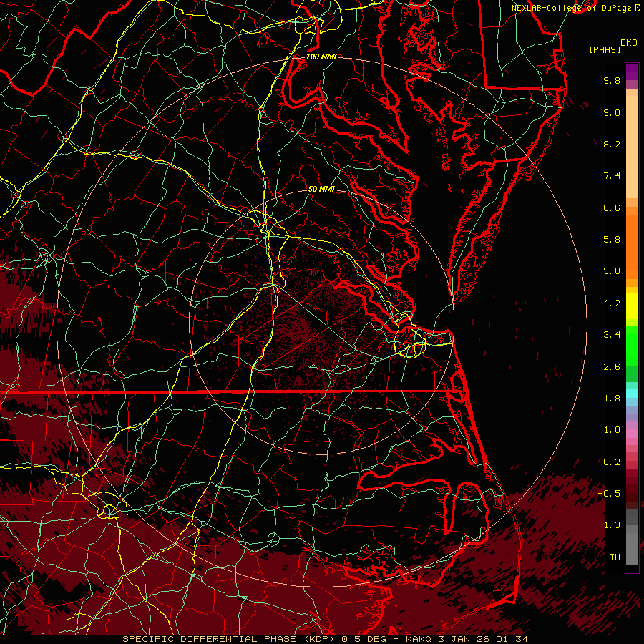The height and width of the screenshot is (644, 644).
Task: Select the 4.2 legend value
Action: (x=612, y=303)
